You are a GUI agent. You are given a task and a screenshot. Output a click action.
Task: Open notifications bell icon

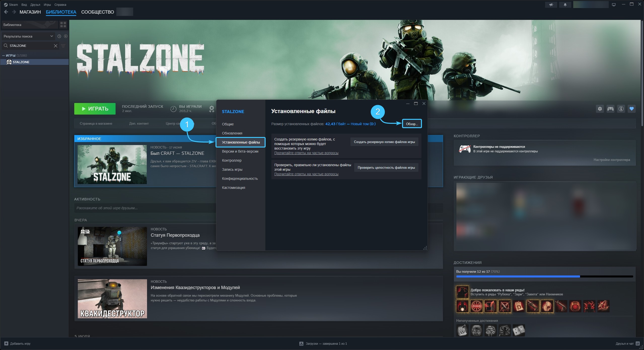565,5
